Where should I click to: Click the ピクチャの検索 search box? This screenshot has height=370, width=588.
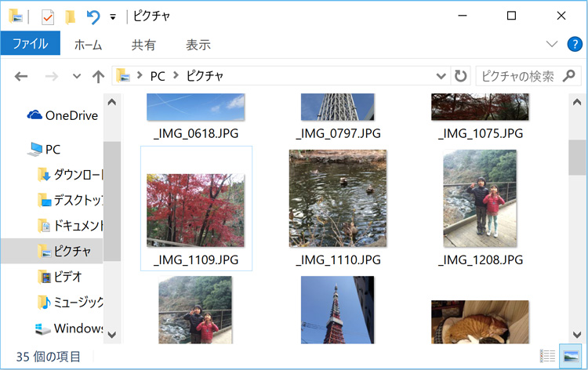pyautogui.click(x=517, y=76)
